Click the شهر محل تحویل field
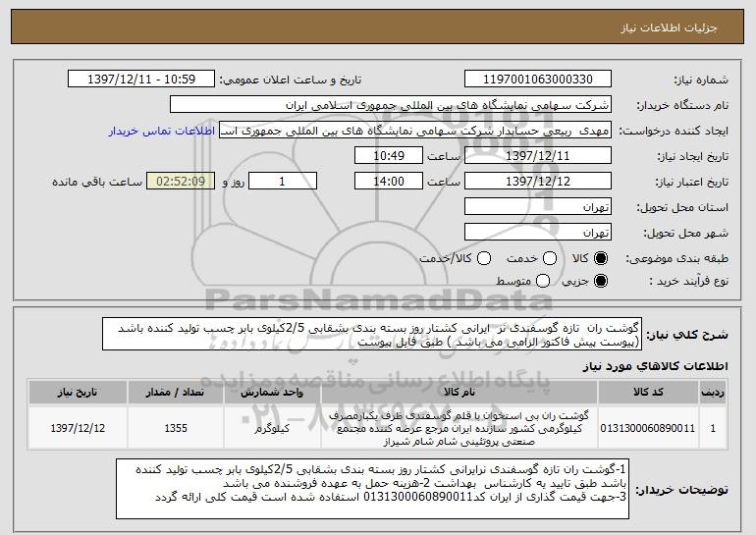Viewport: 756px width, 535px height. click(538, 233)
